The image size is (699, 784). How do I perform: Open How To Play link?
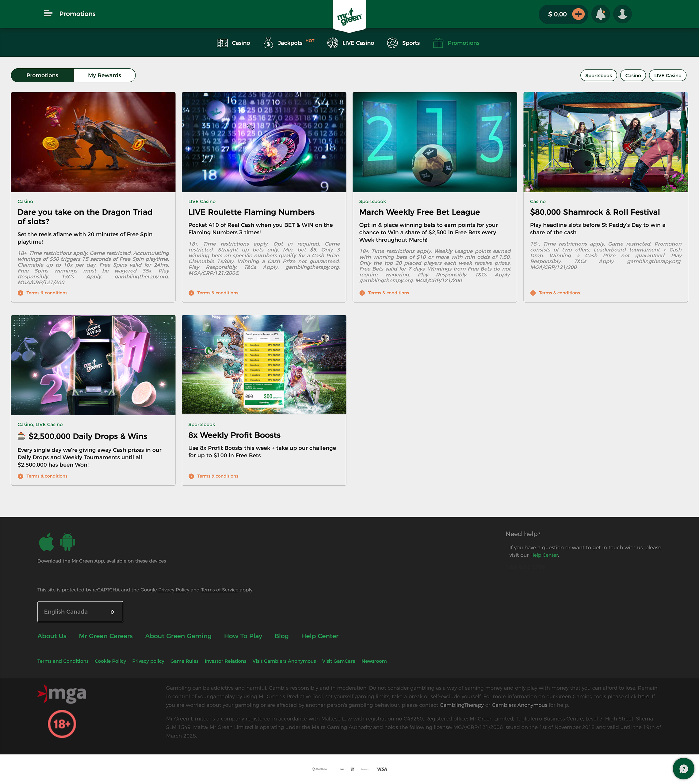click(243, 636)
